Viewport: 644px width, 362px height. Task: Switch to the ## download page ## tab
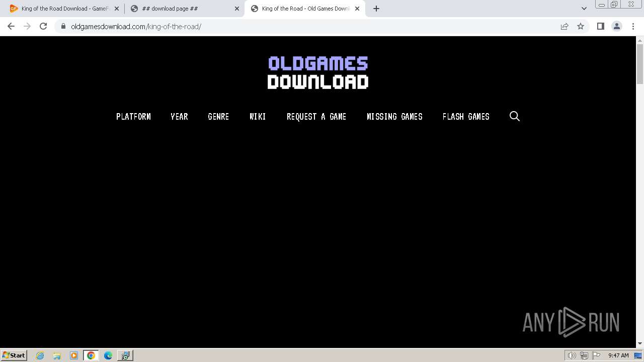coord(184,9)
